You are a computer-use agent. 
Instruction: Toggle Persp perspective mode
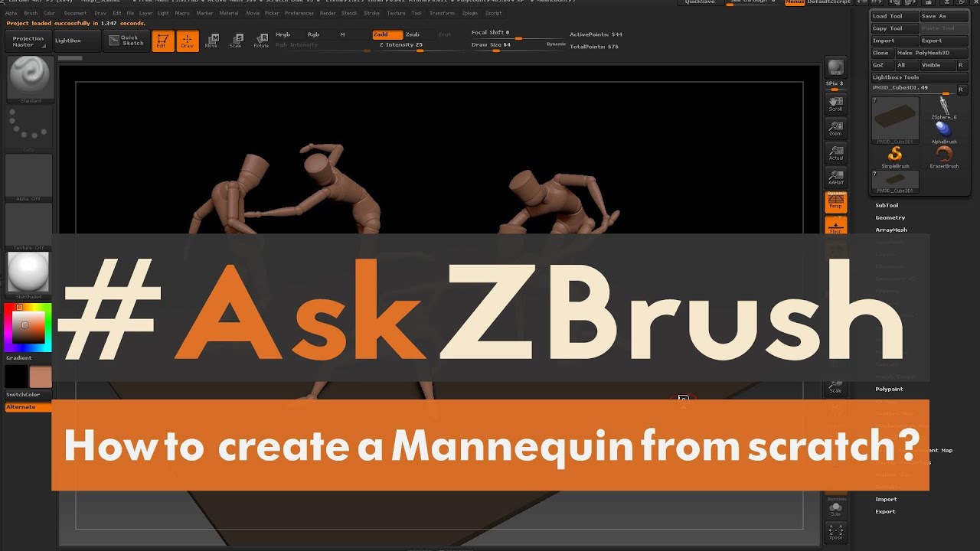[x=835, y=201]
